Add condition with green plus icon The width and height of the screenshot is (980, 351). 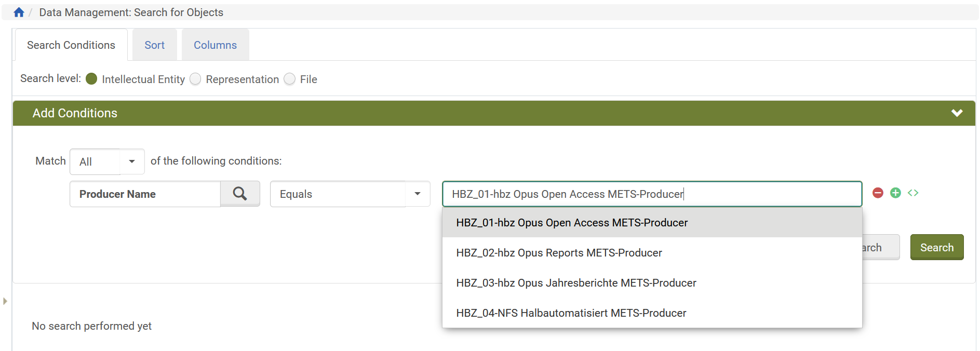click(895, 193)
